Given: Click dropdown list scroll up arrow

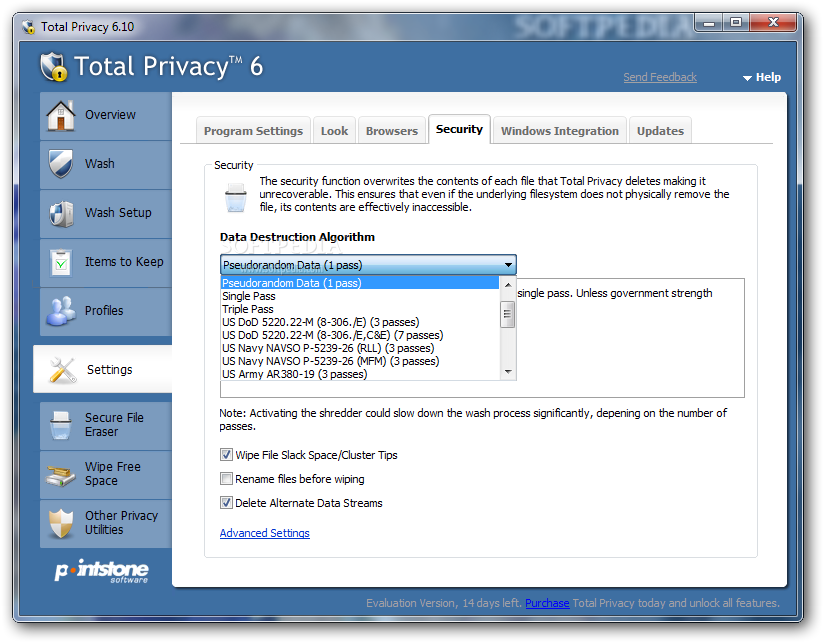Looking at the screenshot, I should [x=508, y=285].
